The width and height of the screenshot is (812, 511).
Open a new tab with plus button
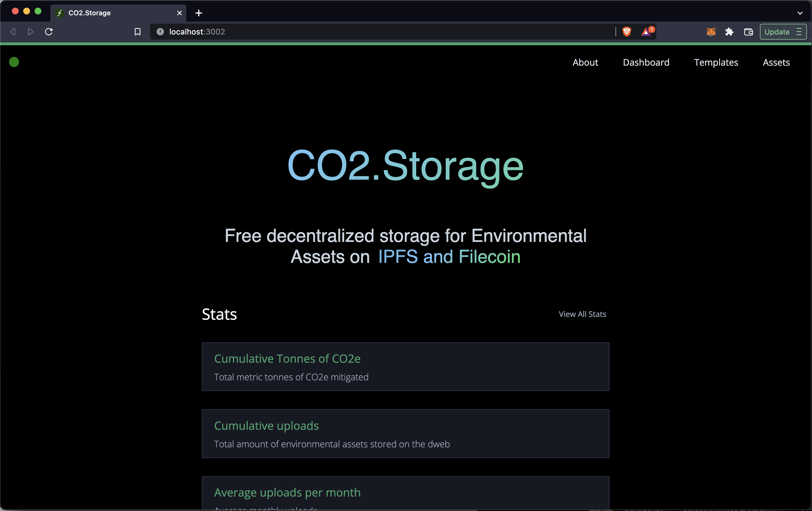click(199, 13)
